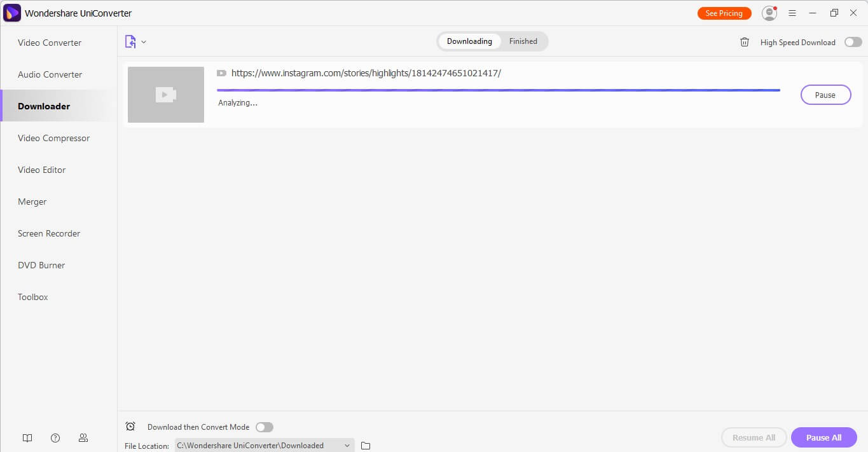Click the scheduler clock icon
The image size is (868, 452).
point(130,427)
